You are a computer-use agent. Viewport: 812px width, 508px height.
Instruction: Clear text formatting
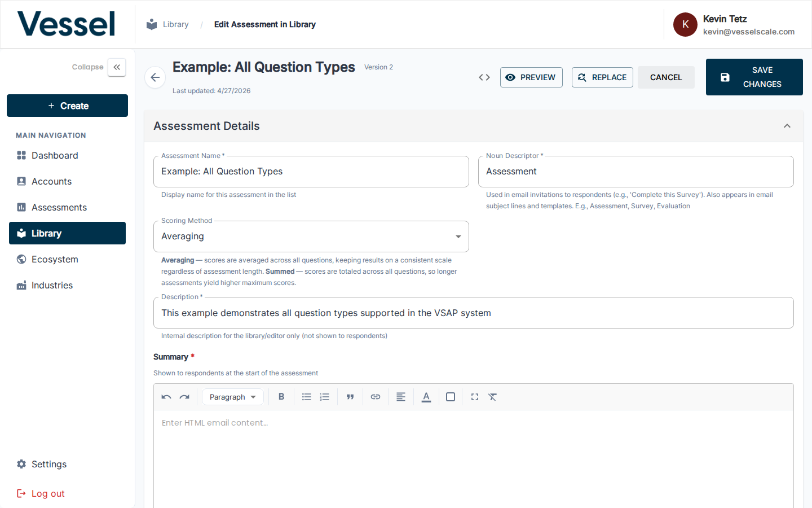tap(492, 397)
